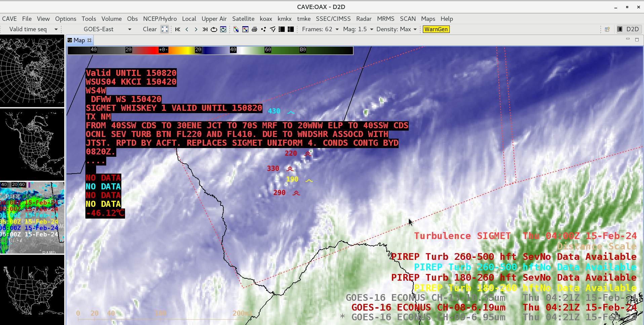Open the Upper Air menu
The width and height of the screenshot is (644, 325).
(x=214, y=19)
